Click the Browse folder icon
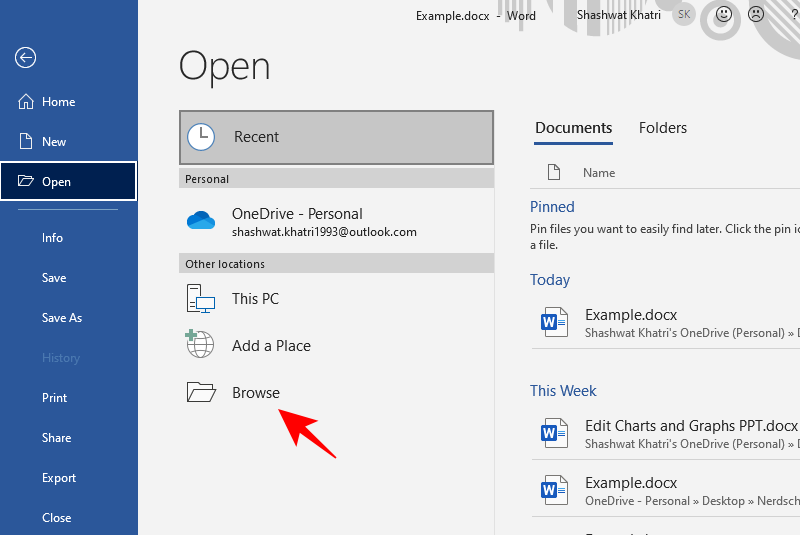Viewport: 800px width, 535px height. coord(201,392)
